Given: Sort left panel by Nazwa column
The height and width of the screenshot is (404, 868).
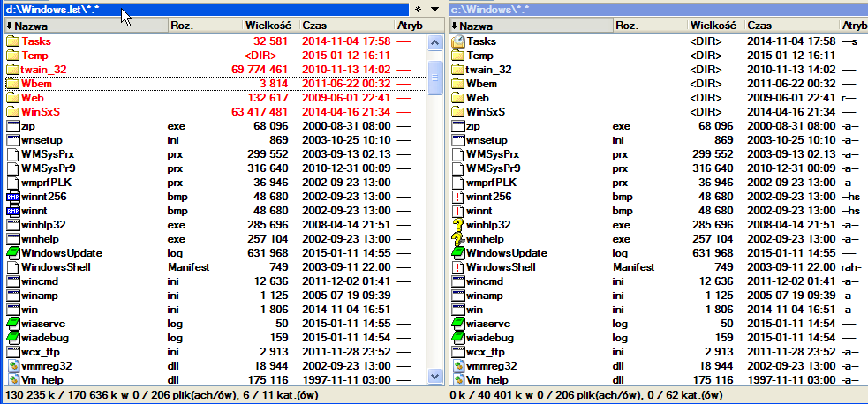Looking at the screenshot, I should click(x=86, y=26).
